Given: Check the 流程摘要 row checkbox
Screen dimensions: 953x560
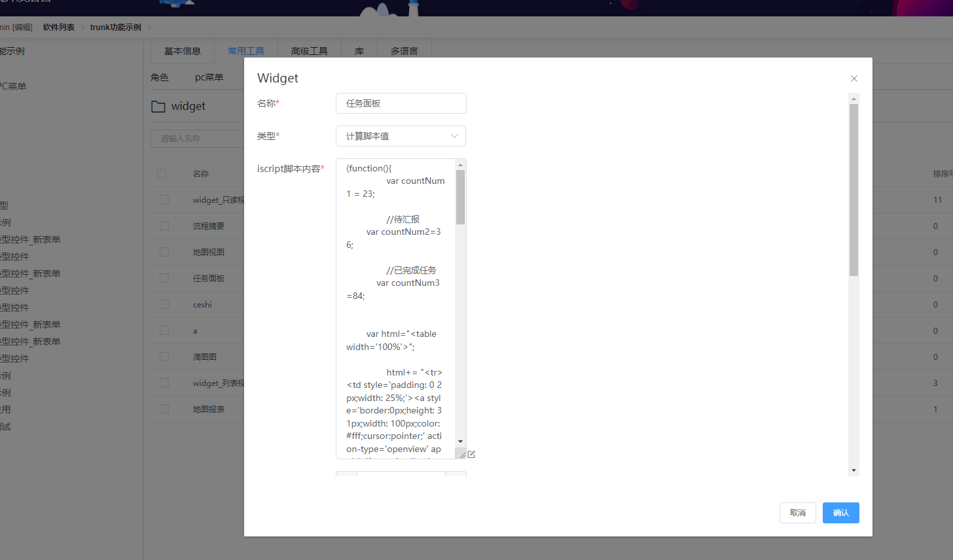Looking at the screenshot, I should 164,226.
